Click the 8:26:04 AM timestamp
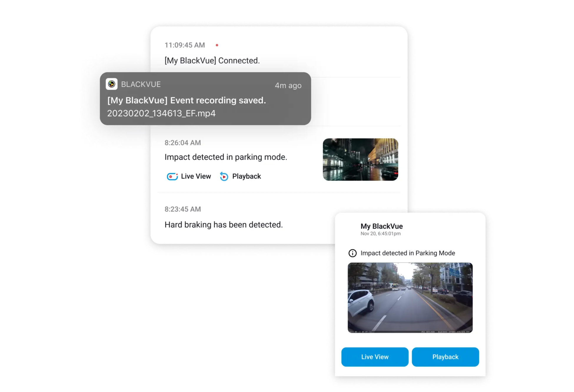Image resolution: width=574 pixels, height=392 pixels. (183, 143)
